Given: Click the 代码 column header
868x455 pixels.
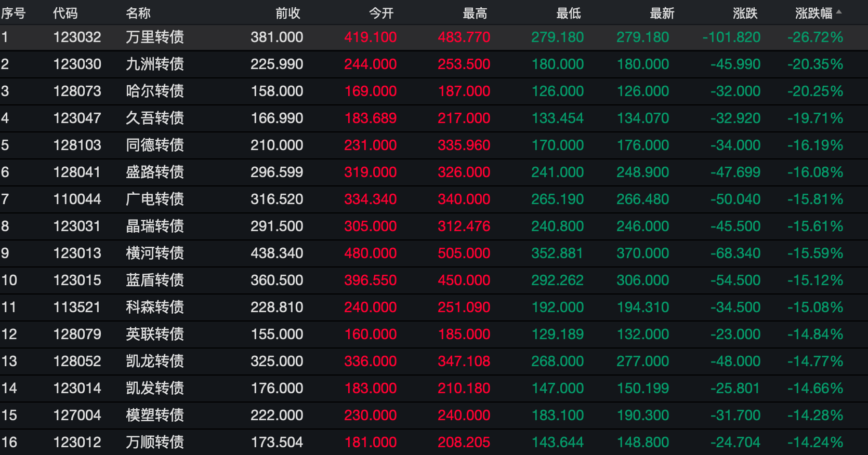Looking at the screenshot, I should [x=65, y=13].
